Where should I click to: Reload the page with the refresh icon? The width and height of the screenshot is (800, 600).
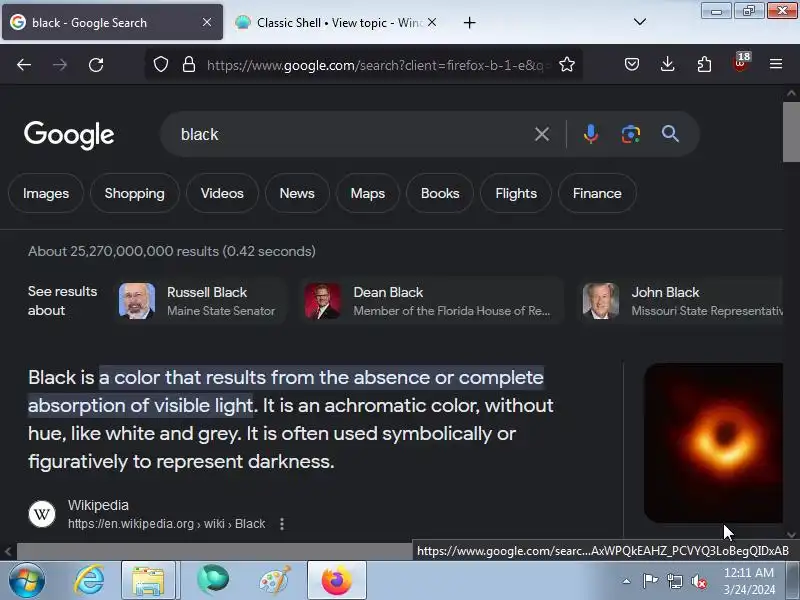point(96,65)
